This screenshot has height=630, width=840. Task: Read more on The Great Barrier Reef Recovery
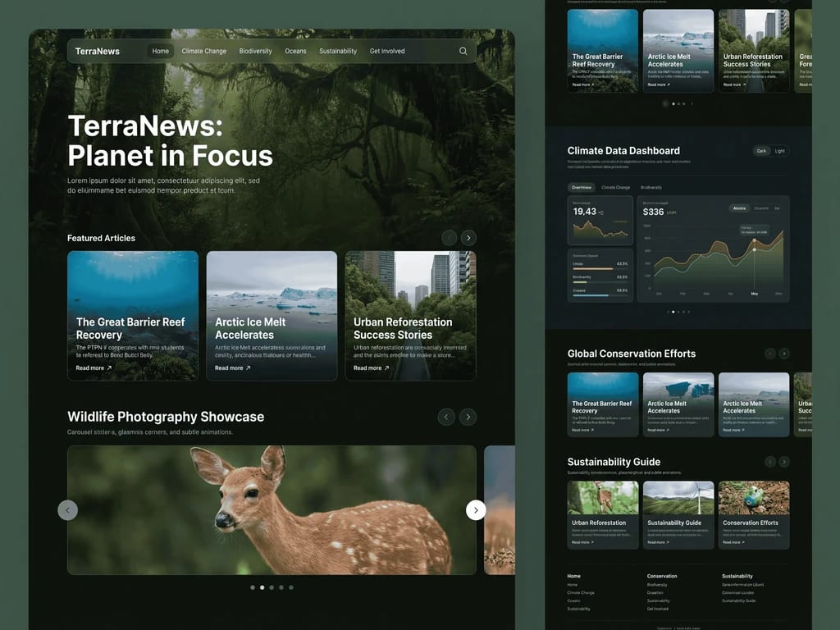coord(94,368)
